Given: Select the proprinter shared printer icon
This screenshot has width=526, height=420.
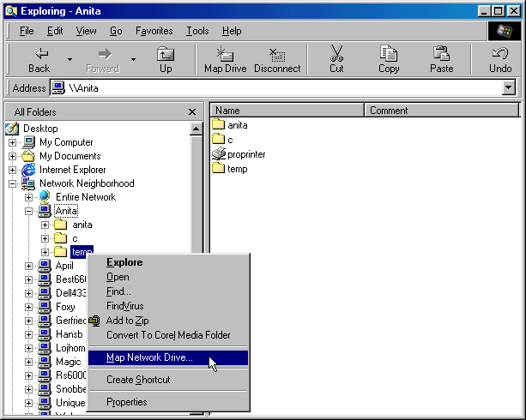Looking at the screenshot, I should (219, 154).
